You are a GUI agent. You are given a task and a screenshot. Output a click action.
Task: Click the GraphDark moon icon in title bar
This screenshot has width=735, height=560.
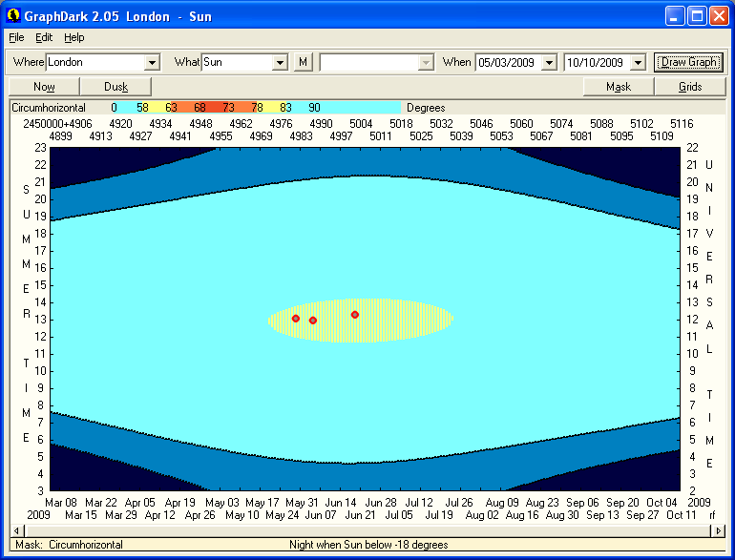click(x=13, y=16)
